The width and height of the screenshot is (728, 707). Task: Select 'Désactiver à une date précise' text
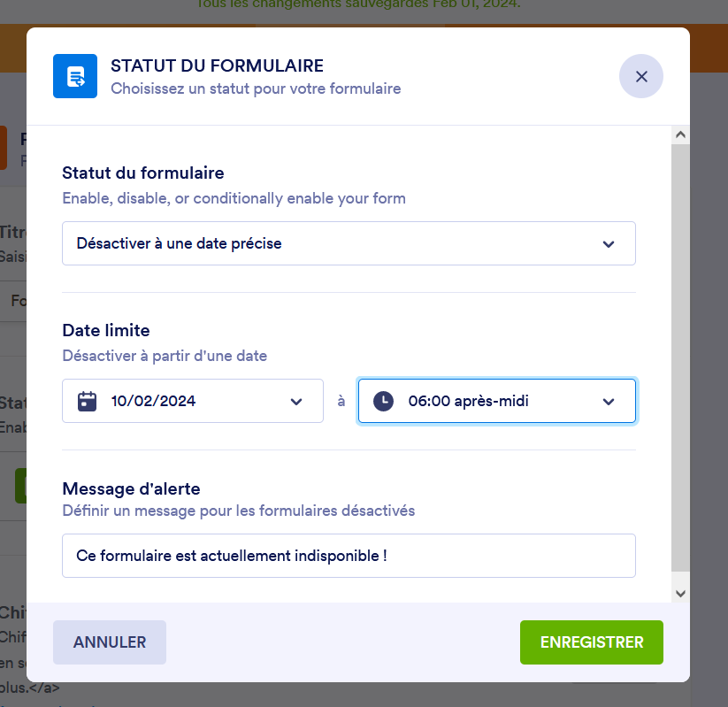point(180,243)
